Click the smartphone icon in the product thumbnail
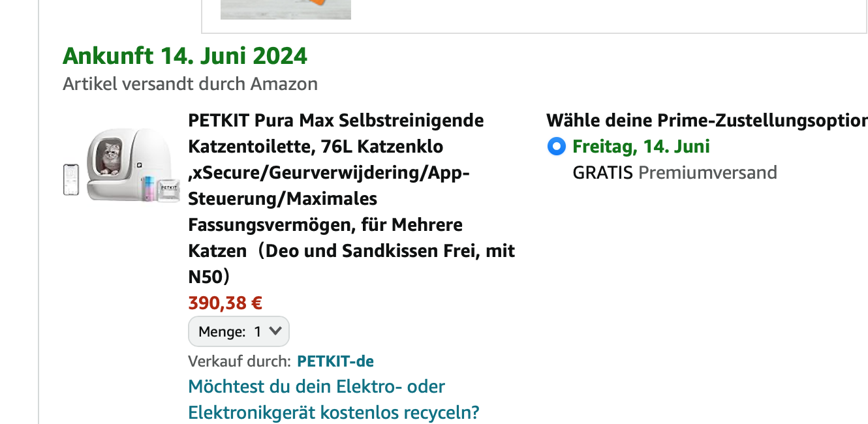Screen dimensions: 868x424 pos(70,179)
